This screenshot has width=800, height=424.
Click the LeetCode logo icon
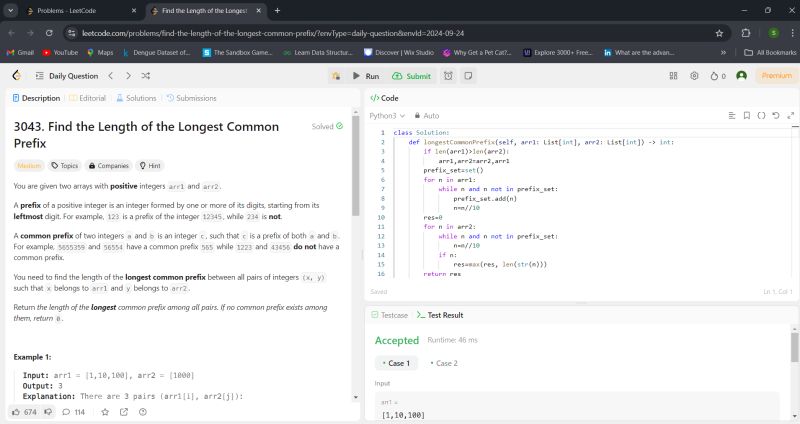click(x=16, y=76)
